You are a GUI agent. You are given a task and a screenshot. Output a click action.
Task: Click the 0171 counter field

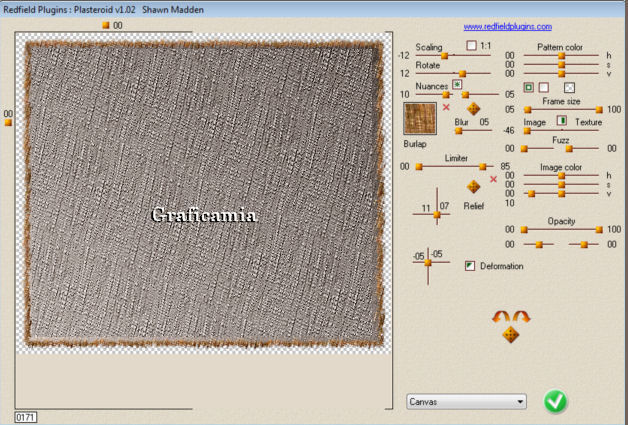[26, 417]
